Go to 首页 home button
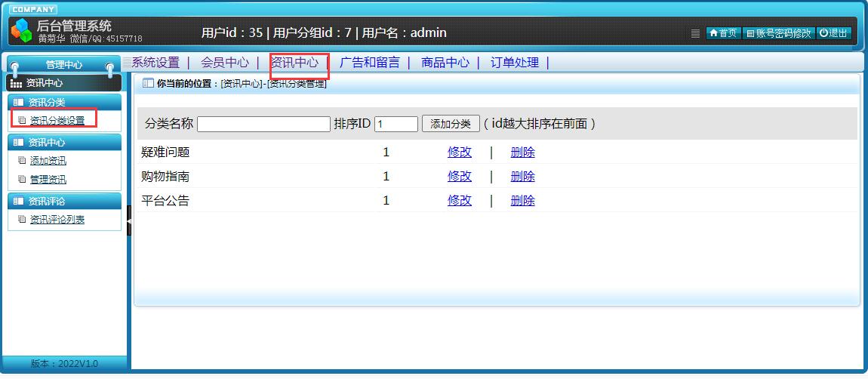This screenshot has height=379, width=868. tap(724, 33)
